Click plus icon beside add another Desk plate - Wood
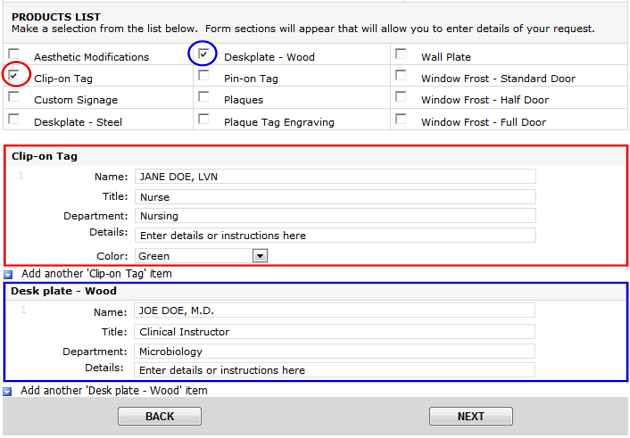Screen dimensions: 630x438 (x=8, y=391)
